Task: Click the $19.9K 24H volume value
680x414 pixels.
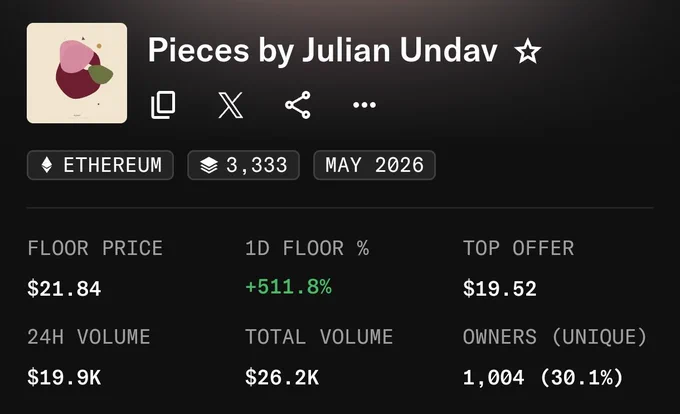Action: pyautogui.click(x=64, y=377)
